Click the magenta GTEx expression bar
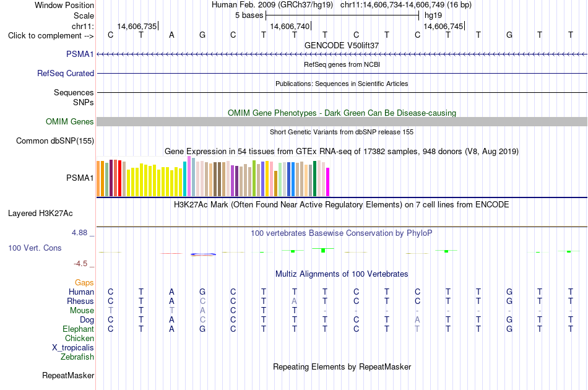The image size is (588, 390). point(328,182)
